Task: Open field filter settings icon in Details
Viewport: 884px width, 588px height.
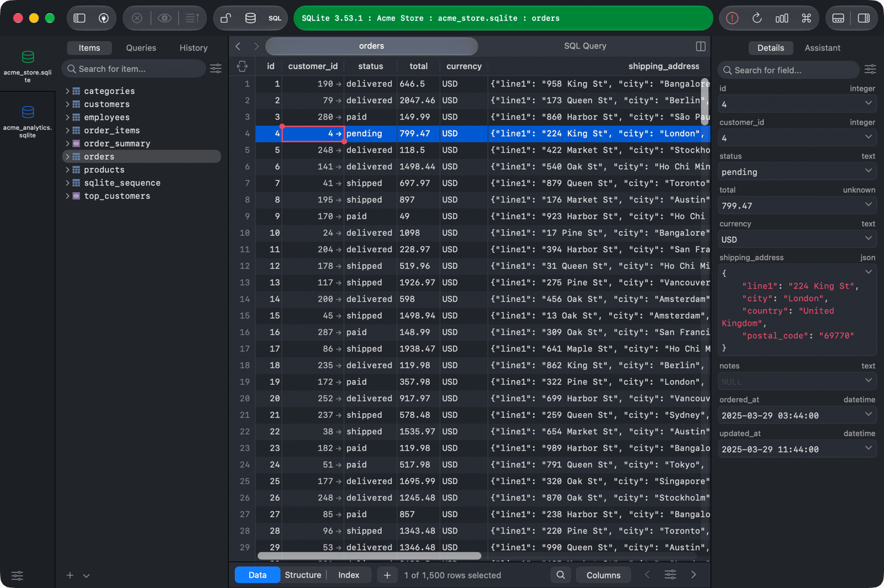Action: pyautogui.click(x=870, y=69)
